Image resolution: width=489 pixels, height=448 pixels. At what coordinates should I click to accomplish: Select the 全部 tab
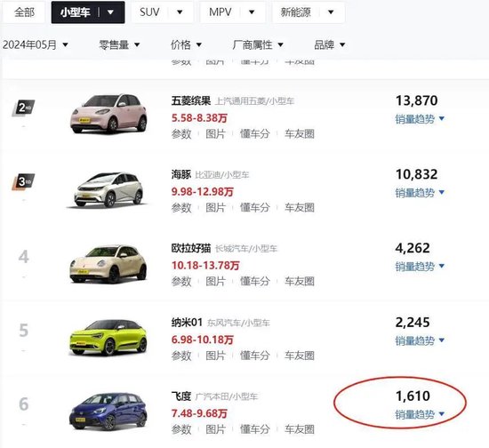click(x=24, y=12)
